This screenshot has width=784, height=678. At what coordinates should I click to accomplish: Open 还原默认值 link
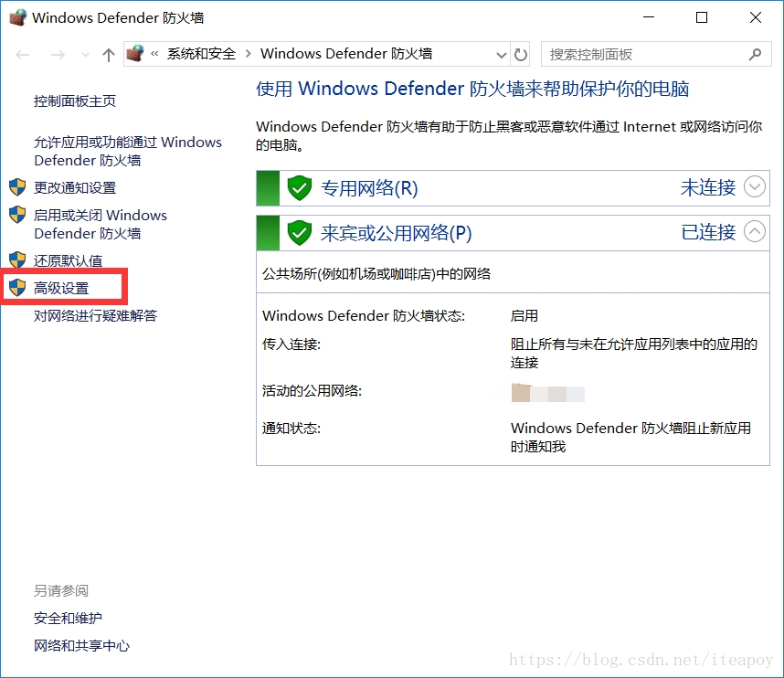coord(68,260)
